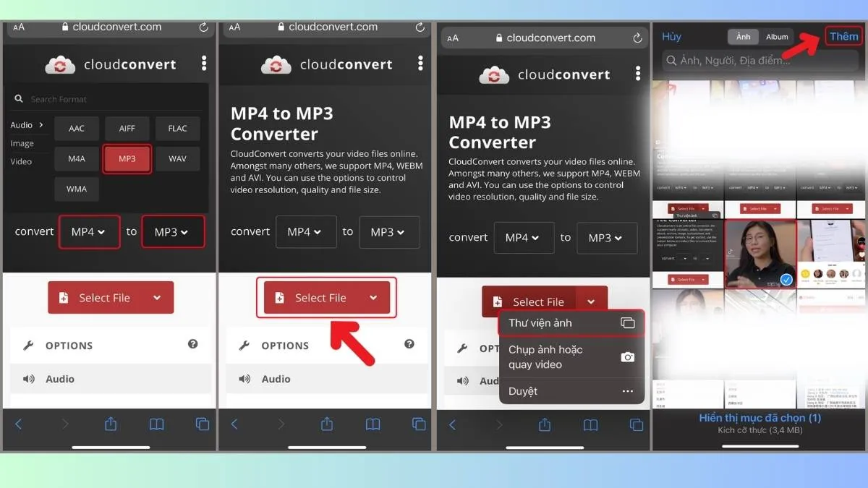Tap the help icon next to OPTIONS
The image size is (868, 488).
click(x=192, y=345)
